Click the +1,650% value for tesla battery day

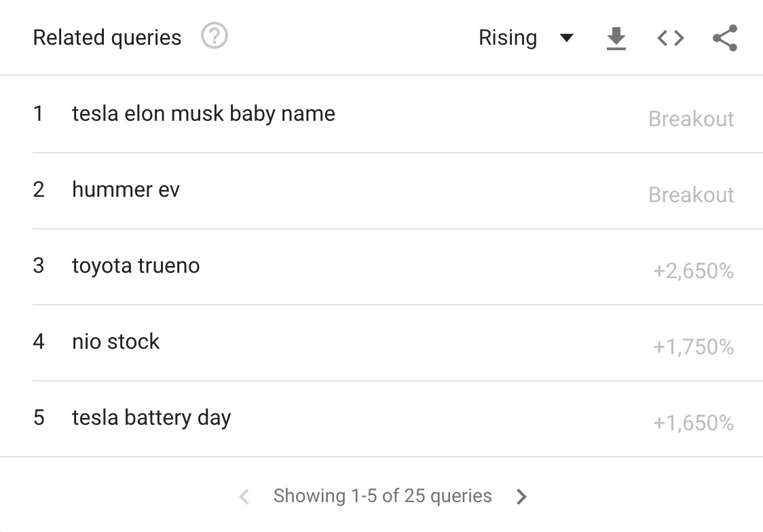tap(693, 423)
